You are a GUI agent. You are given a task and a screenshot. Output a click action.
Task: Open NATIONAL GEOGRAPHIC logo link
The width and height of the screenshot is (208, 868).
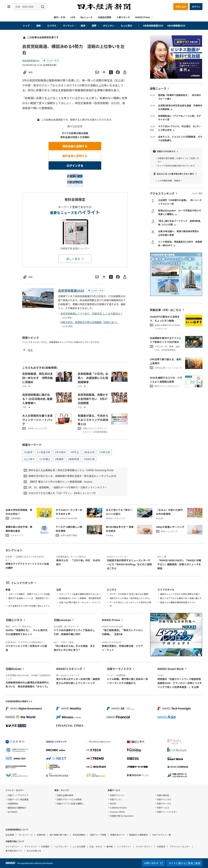coord(53,766)
